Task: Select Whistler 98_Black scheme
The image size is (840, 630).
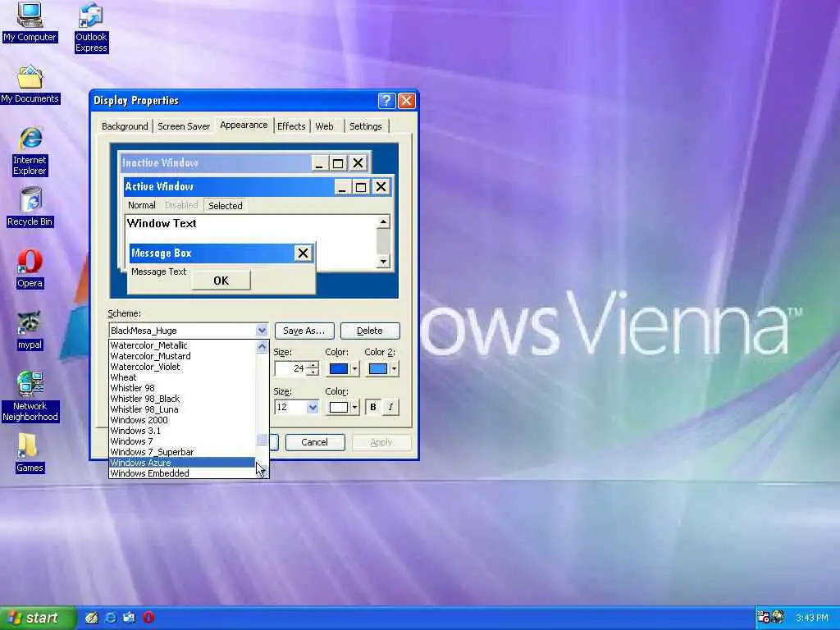Action: (x=182, y=399)
